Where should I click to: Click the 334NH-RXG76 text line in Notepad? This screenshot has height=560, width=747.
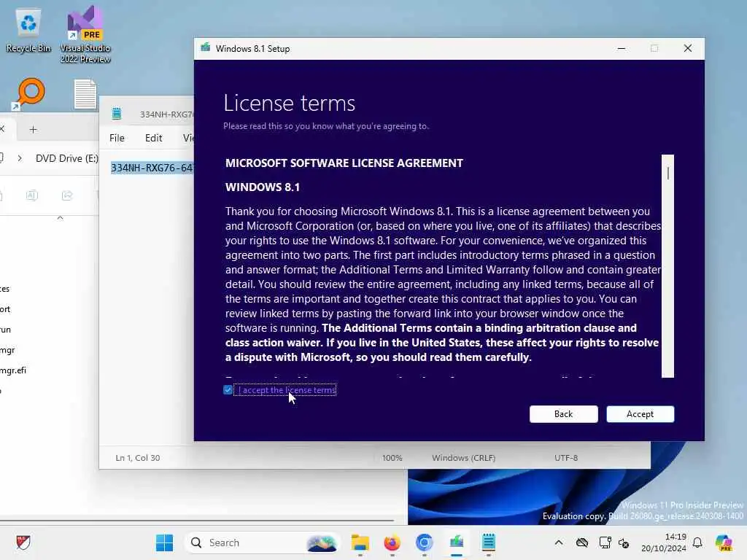(152, 168)
